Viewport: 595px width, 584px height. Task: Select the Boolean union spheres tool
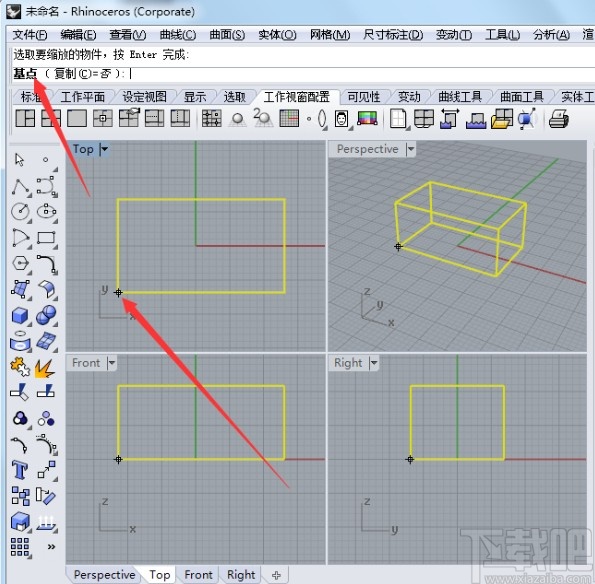(46, 315)
